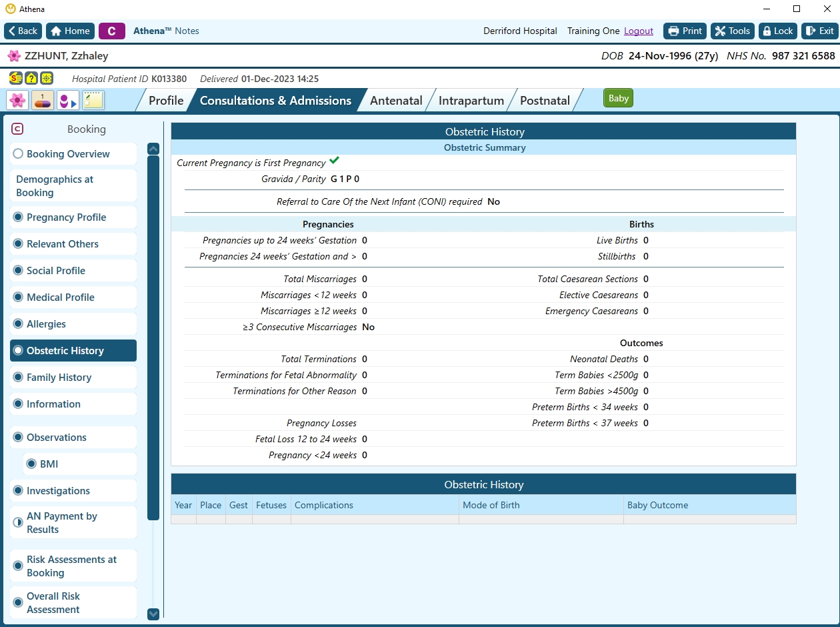The height and width of the screenshot is (627, 840).
Task: Click the sidebar vertical scrollbar thumb
Action: click(x=153, y=338)
